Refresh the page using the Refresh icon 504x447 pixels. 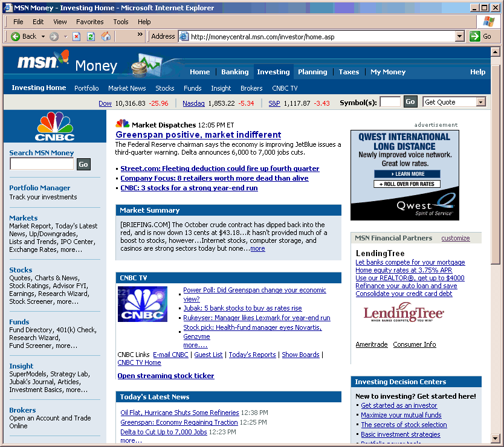pyautogui.click(x=91, y=36)
